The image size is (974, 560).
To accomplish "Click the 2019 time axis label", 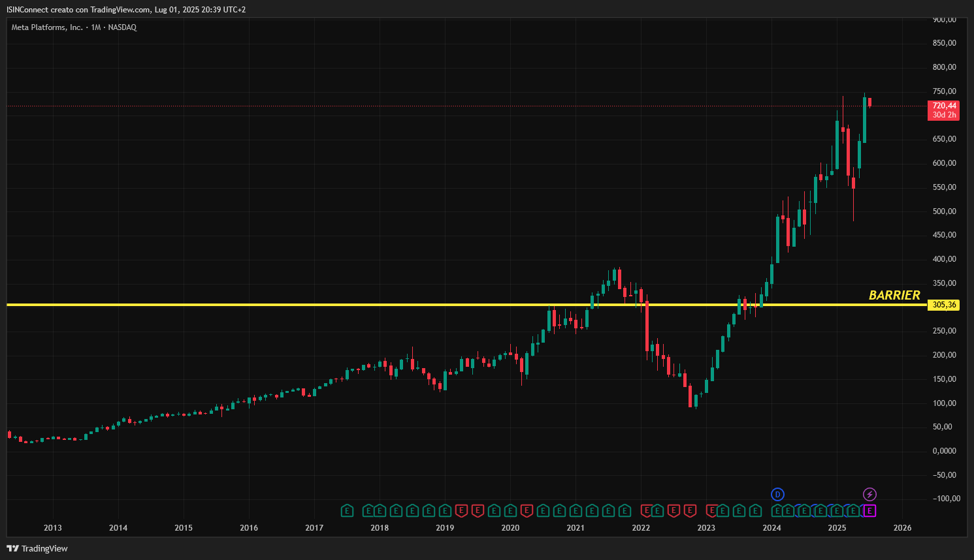I will click(x=445, y=528).
